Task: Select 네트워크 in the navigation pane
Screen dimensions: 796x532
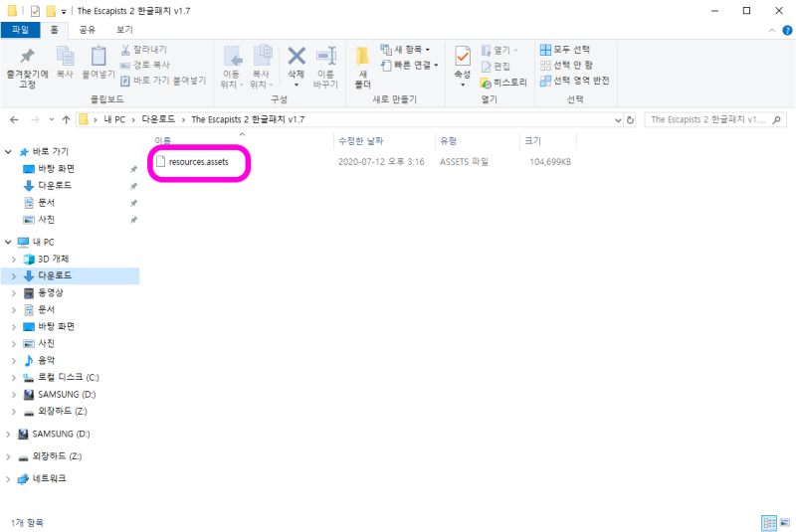Action: tap(49, 478)
